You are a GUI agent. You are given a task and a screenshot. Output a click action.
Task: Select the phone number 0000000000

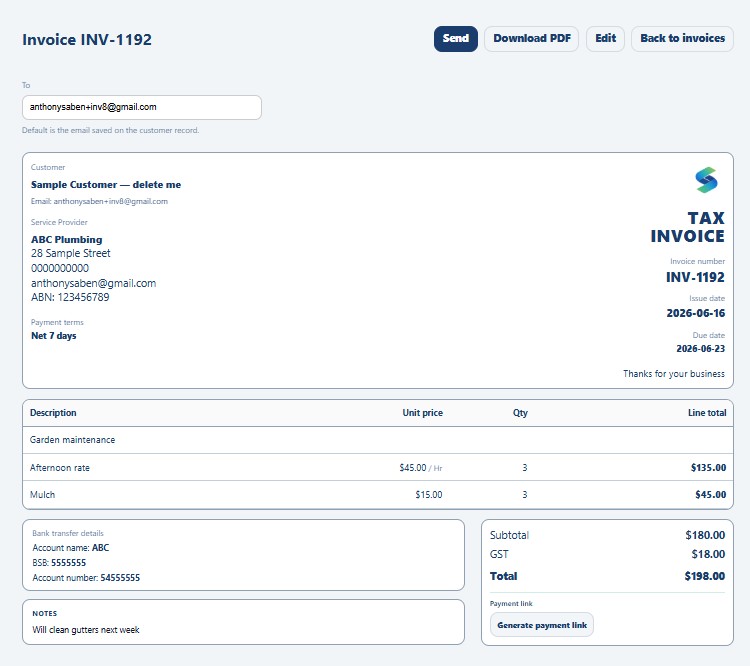tap(60, 268)
